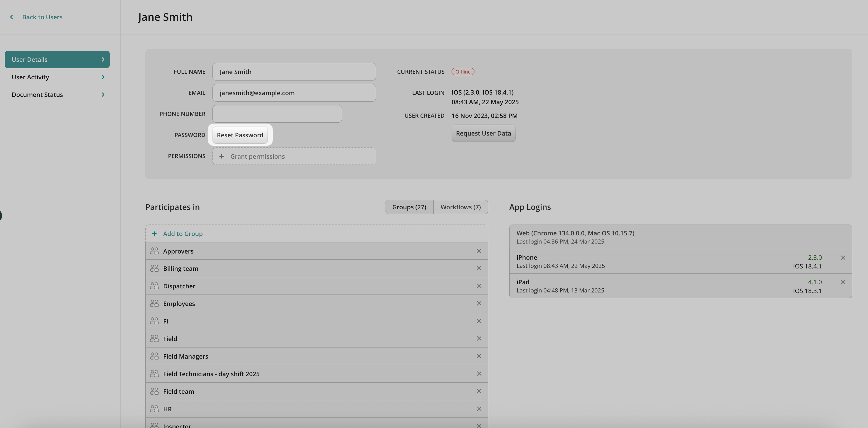Switch to Workflows (7) tab
The width and height of the screenshot is (868, 428).
point(460,207)
